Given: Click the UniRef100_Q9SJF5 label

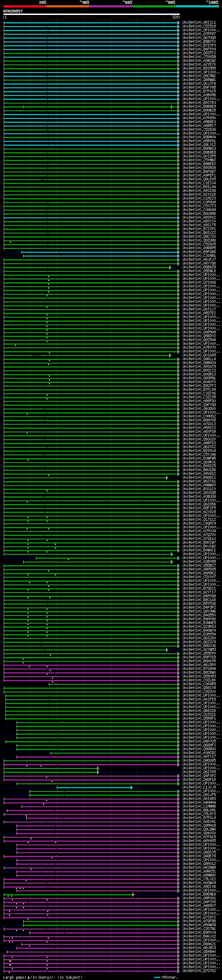Looking at the screenshot, I should (x=199, y=795).
